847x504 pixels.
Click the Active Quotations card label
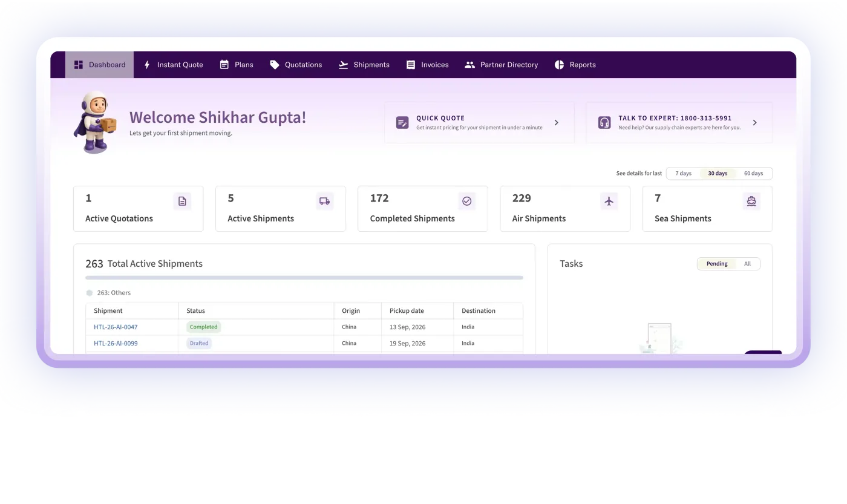pyautogui.click(x=119, y=219)
